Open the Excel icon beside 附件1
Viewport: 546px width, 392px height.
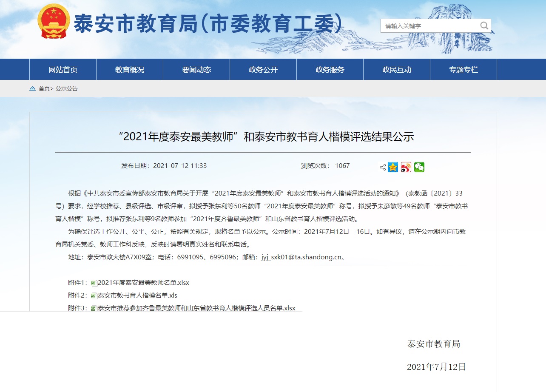pos(94,282)
